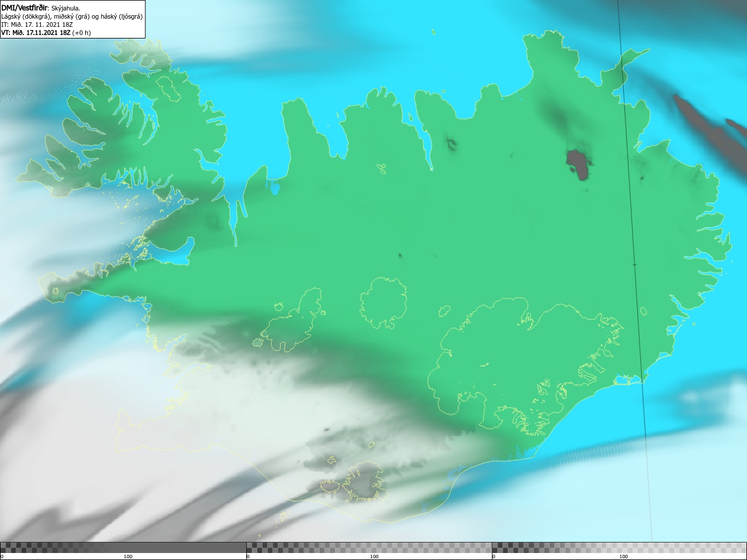
Task: Click the 'VT: Mið. 17.11.2021 18Z (+0 h)' line
Action: (46, 33)
